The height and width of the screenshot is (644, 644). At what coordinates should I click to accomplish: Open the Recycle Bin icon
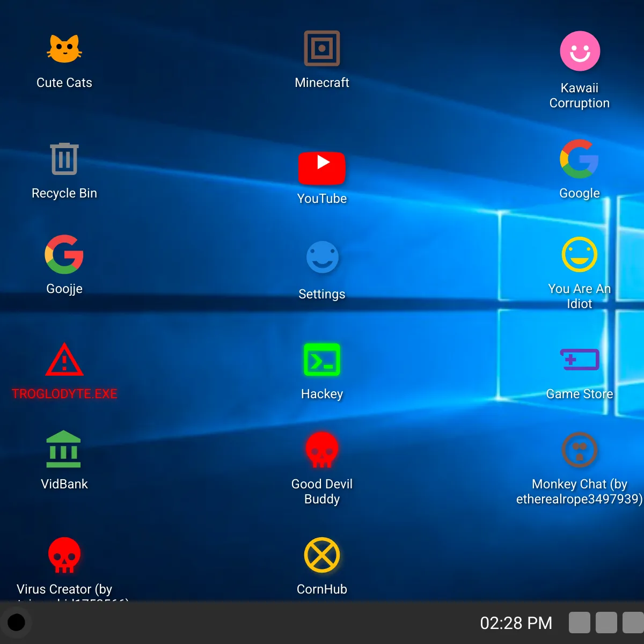coord(64,159)
